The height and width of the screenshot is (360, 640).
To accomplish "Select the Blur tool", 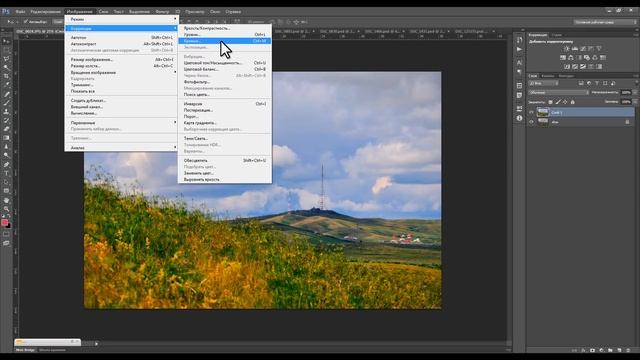I will (x=6, y=147).
